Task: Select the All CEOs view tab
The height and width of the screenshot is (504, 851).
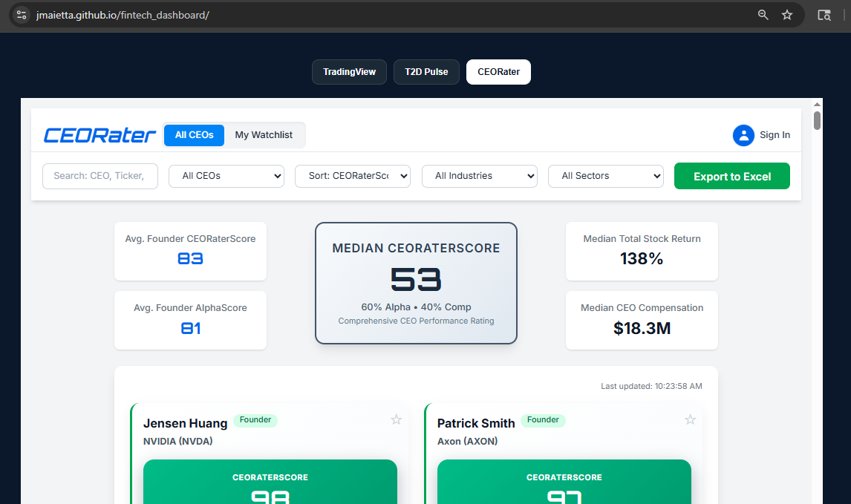Action: (x=195, y=135)
